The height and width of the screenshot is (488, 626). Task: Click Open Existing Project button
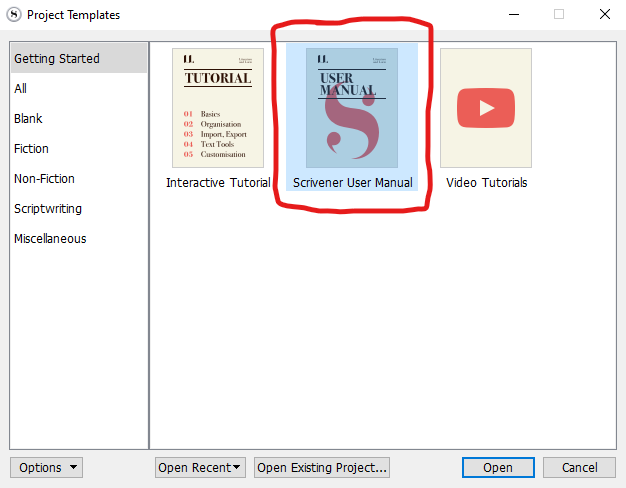click(322, 468)
